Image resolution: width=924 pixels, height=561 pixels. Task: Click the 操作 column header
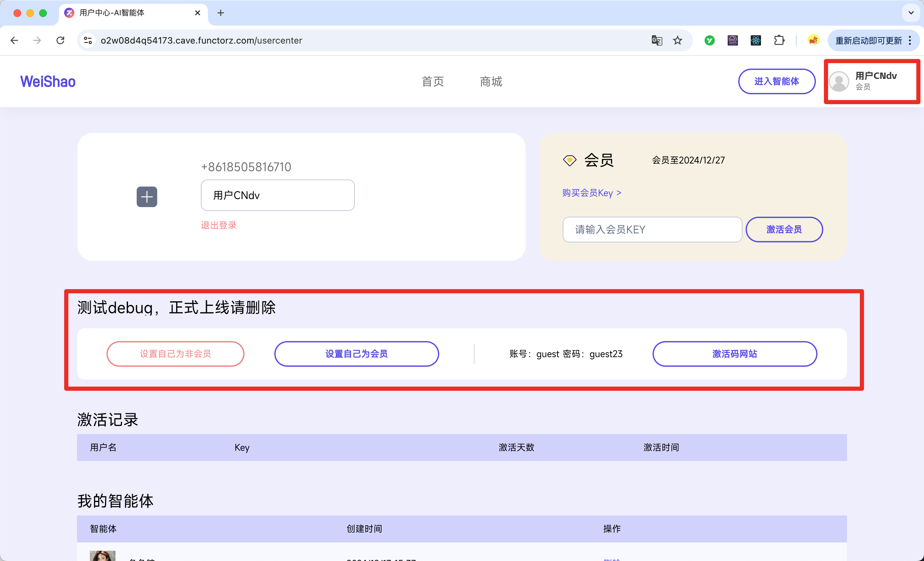click(x=612, y=528)
